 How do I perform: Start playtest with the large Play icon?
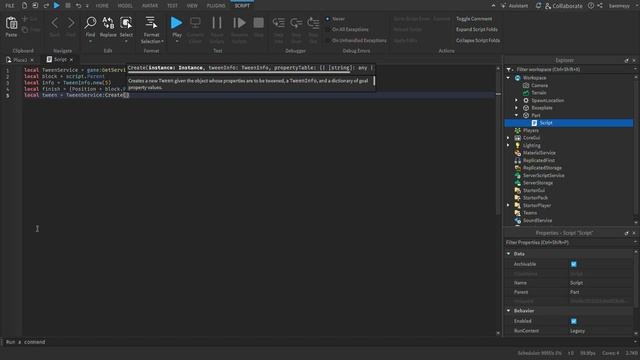pos(176,23)
